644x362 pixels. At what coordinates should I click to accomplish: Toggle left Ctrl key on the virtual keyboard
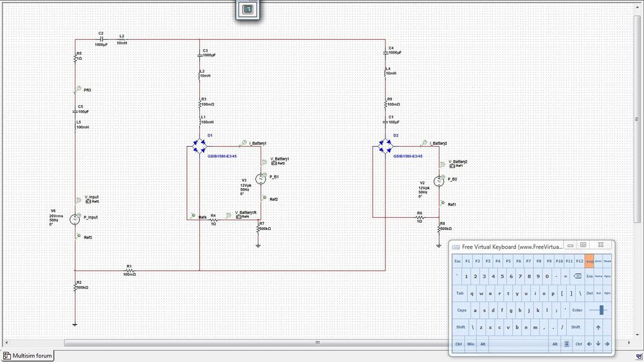point(458,344)
